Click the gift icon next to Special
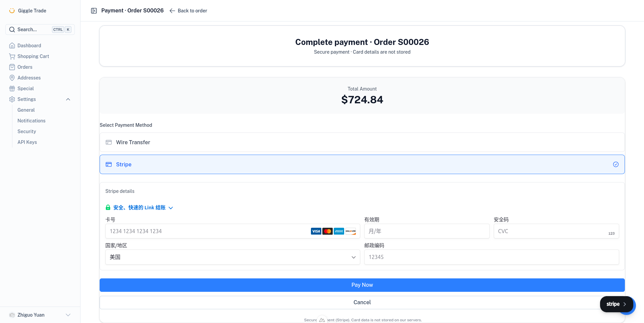Viewport: 644px width, 323px height. coord(12,88)
